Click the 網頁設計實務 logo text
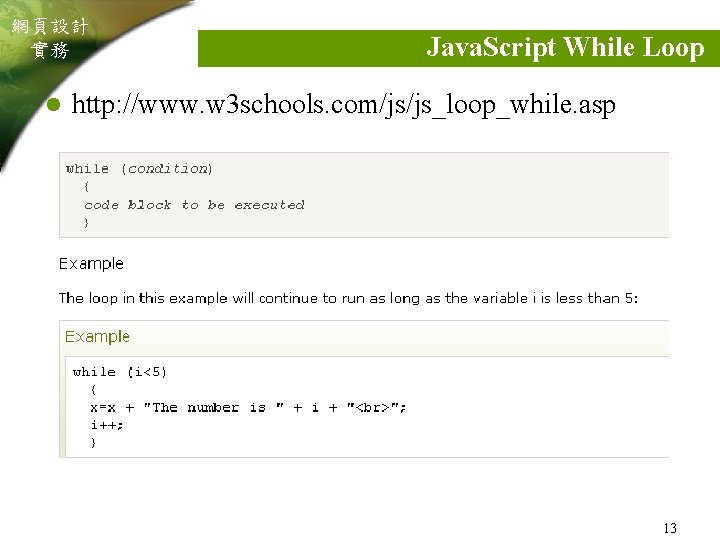Image resolution: width=720 pixels, height=540 pixels. (50, 38)
